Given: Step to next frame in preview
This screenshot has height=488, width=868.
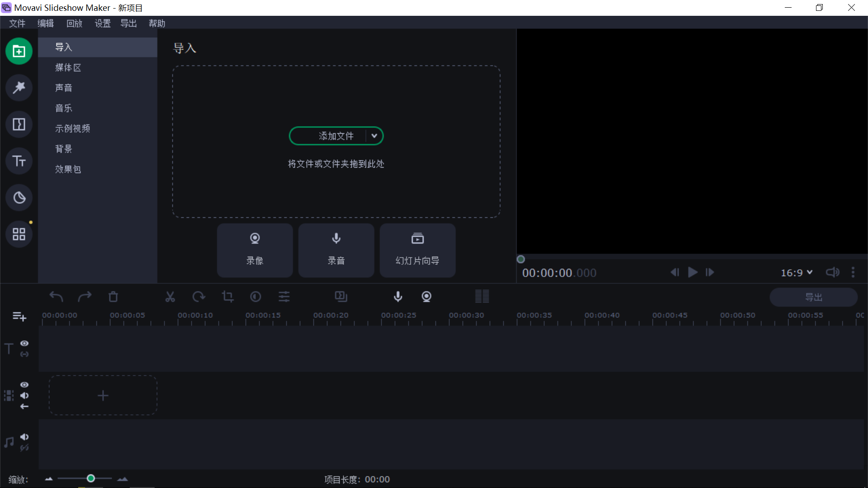Looking at the screenshot, I should pyautogui.click(x=710, y=272).
